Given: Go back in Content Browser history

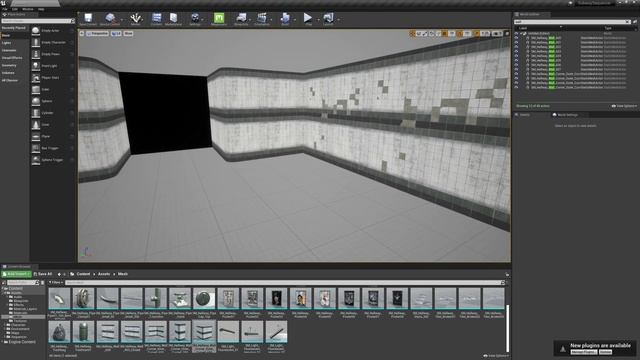Looking at the screenshot, I should point(59,274).
